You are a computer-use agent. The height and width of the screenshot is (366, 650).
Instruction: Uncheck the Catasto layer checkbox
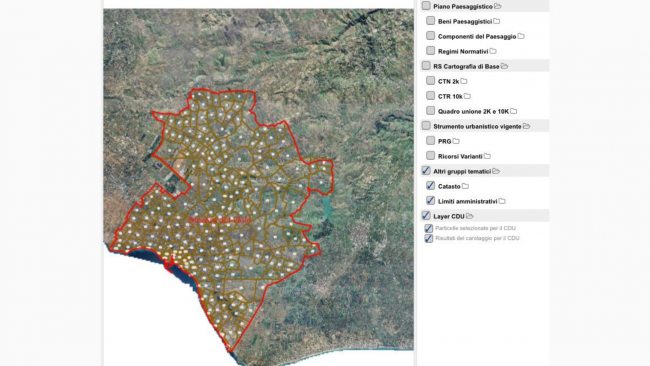click(x=430, y=186)
